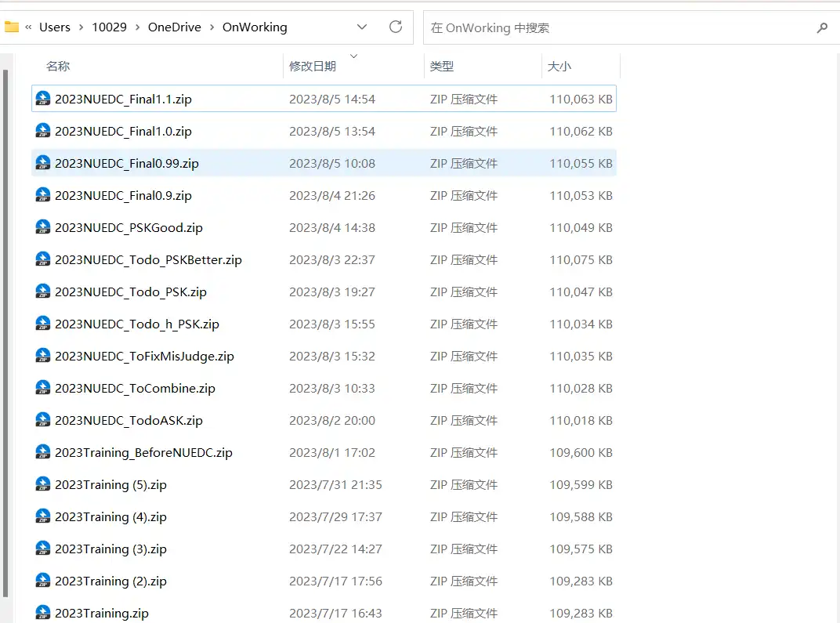Click the magnifier search icon

tap(822, 28)
